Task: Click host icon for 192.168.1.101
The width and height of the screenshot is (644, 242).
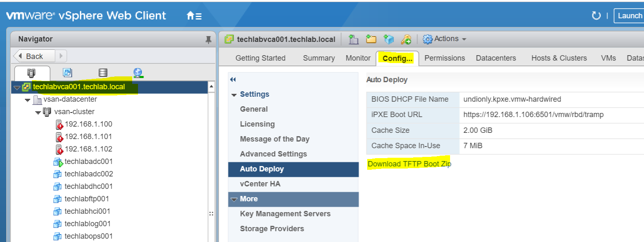Action: (59, 137)
